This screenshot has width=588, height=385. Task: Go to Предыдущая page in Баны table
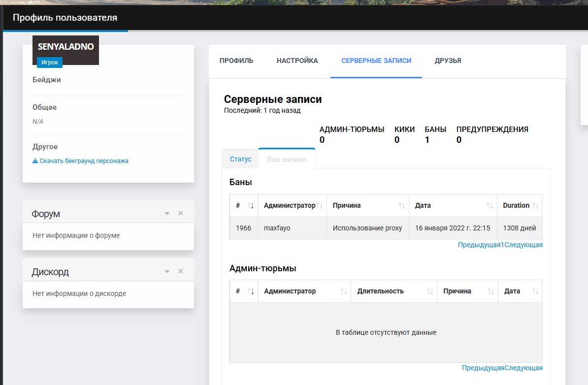(479, 245)
